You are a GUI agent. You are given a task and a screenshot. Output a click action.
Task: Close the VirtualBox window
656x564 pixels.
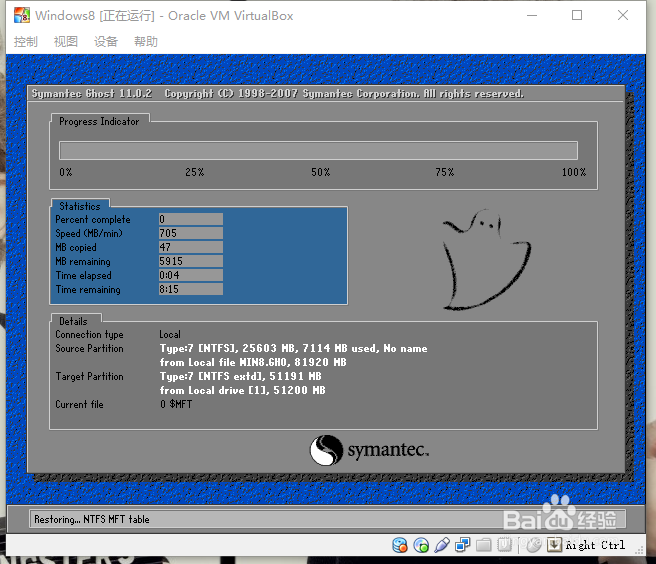tap(623, 15)
